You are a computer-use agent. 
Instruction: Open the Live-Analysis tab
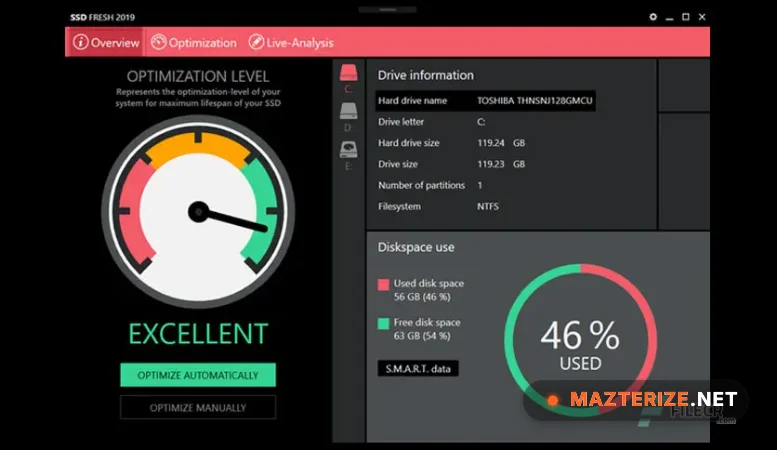(x=291, y=42)
